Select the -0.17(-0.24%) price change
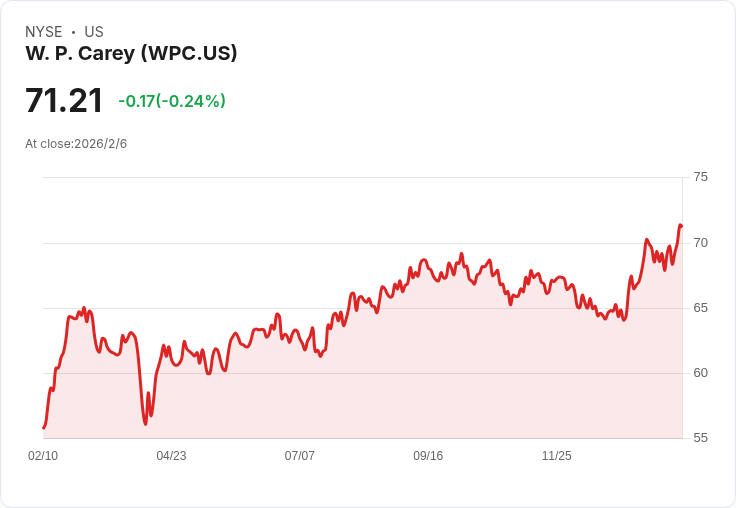 coord(172,101)
